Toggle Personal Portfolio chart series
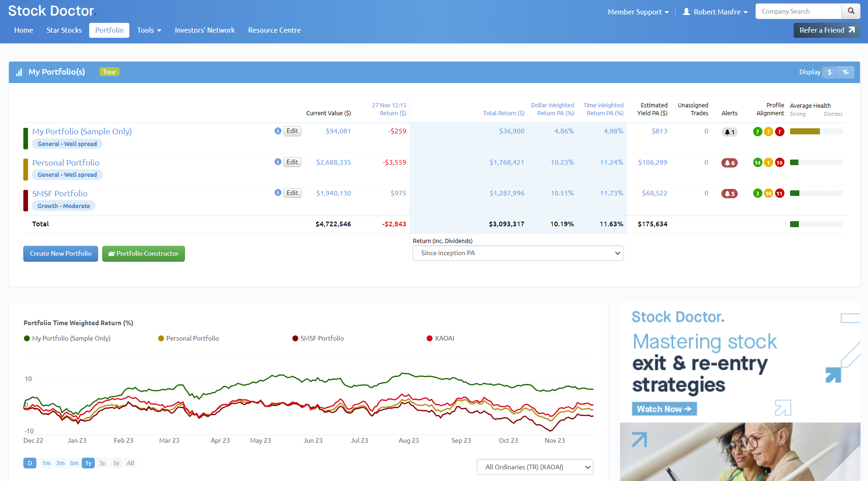 click(189, 338)
